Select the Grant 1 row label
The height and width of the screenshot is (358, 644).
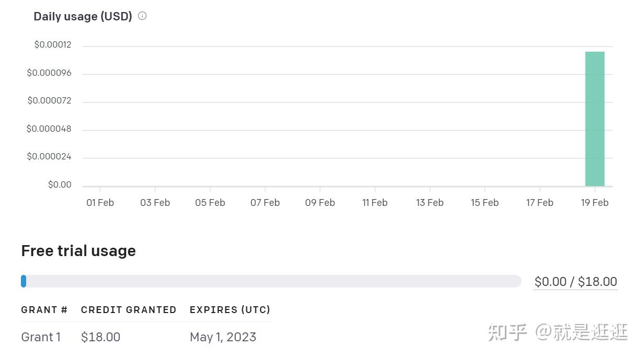pos(41,337)
